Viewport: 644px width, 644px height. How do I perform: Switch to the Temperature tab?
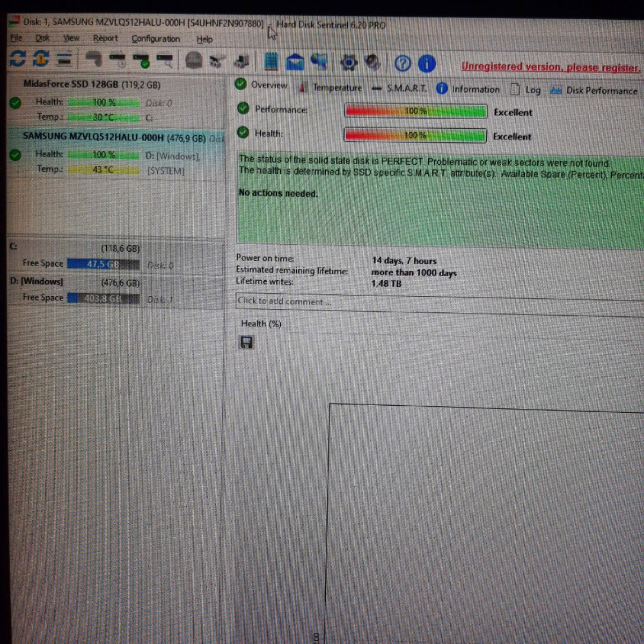pos(336,87)
